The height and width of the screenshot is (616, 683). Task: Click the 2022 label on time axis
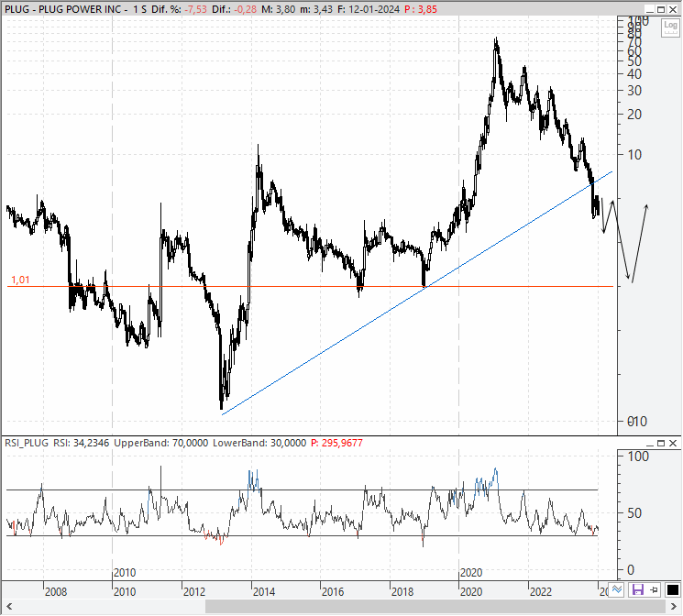pos(541,591)
